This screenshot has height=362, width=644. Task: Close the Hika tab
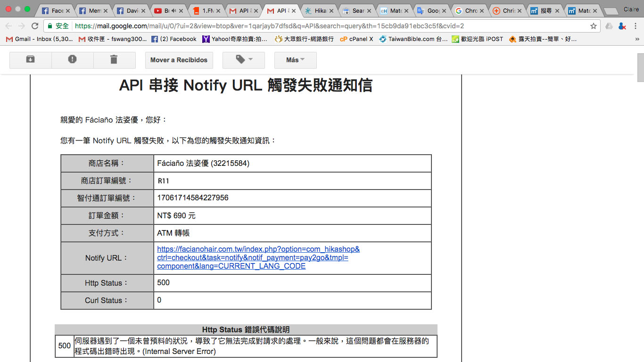pyautogui.click(x=330, y=10)
